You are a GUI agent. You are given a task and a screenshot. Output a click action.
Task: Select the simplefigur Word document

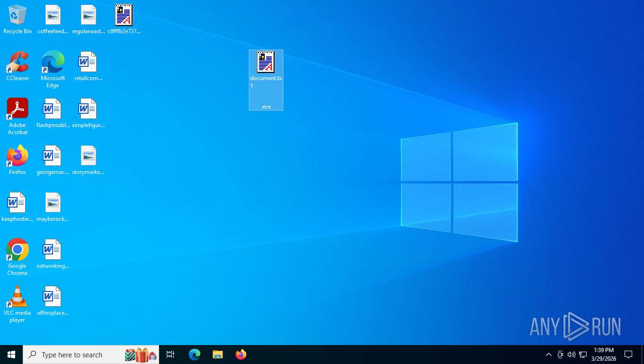[x=89, y=113]
